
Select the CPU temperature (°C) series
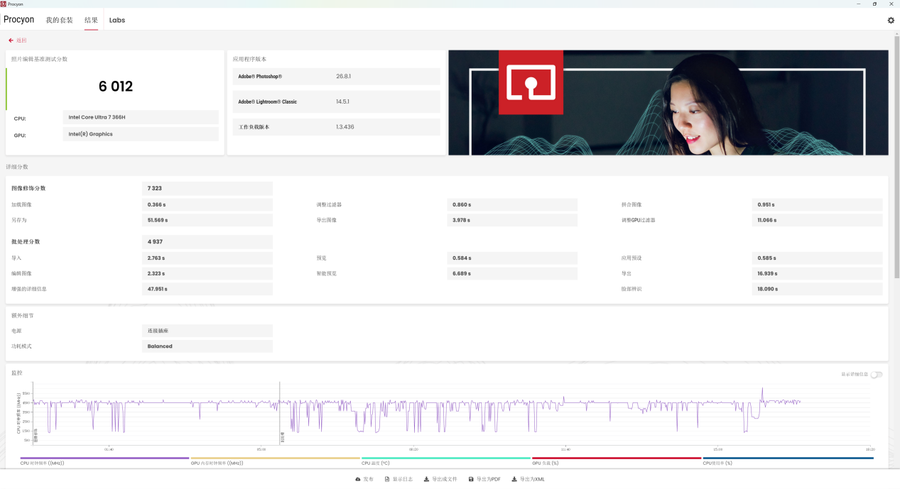pyautogui.click(x=446, y=461)
